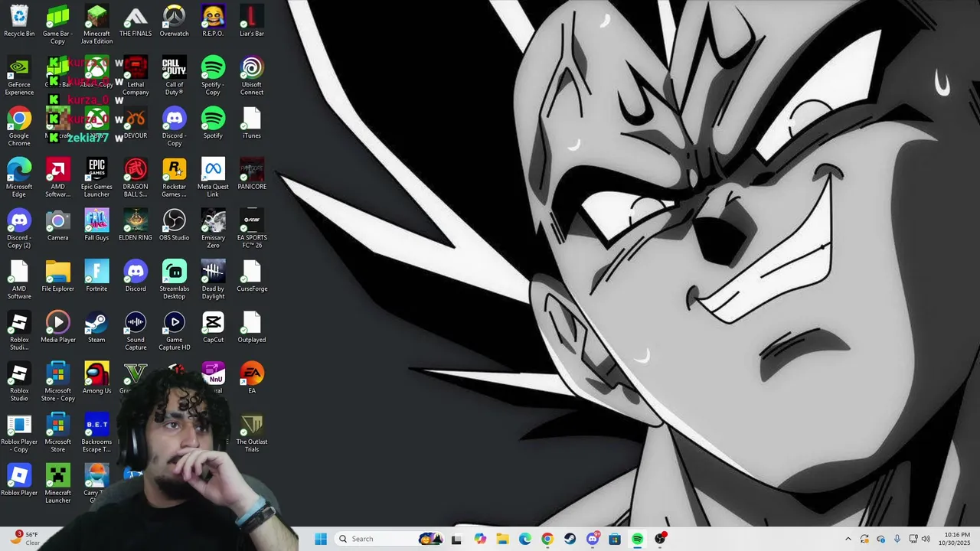Select the Spotify - Copy desktop icon
This screenshot has width=980, height=551.
click(x=213, y=75)
